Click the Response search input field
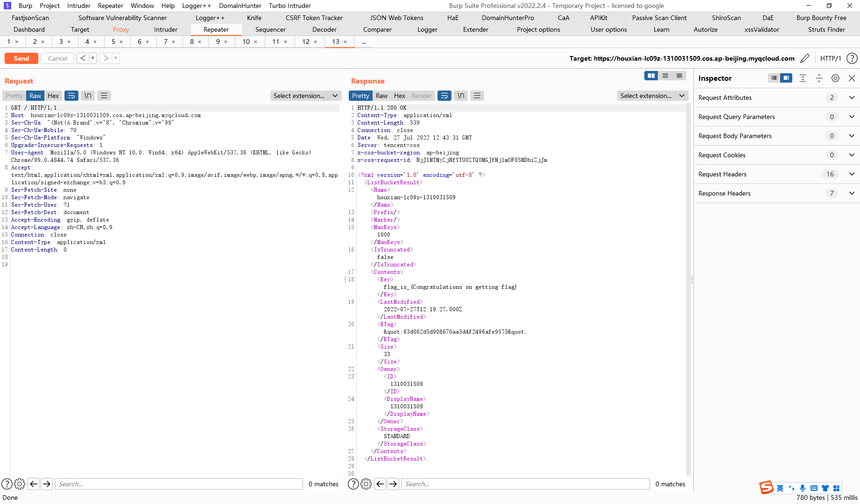 click(525, 484)
